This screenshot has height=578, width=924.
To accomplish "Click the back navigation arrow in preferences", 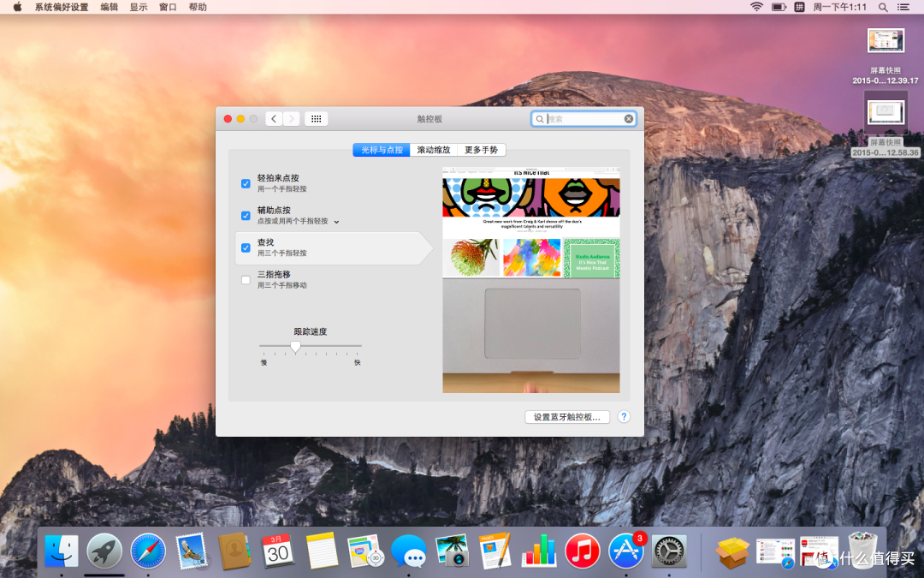I will click(274, 118).
